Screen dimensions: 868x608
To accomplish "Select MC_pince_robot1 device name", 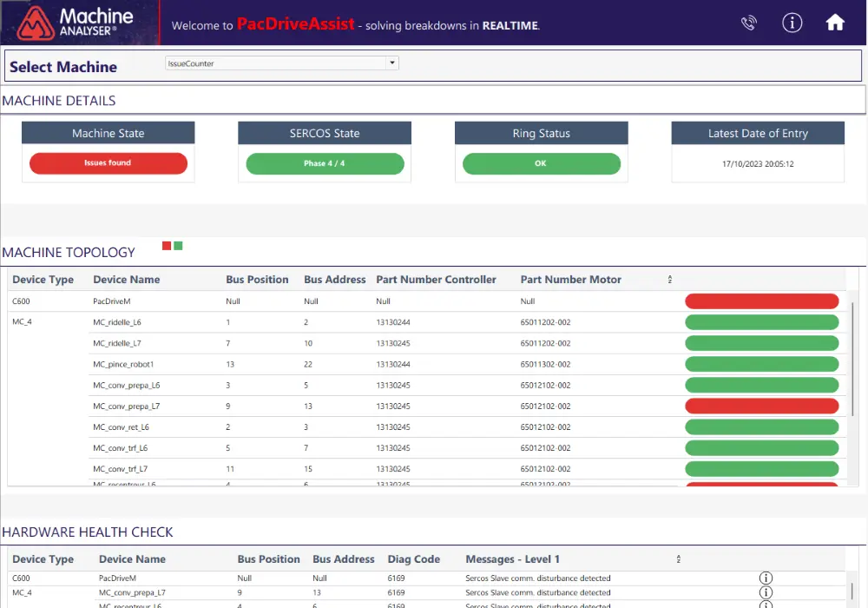I will [x=123, y=364].
